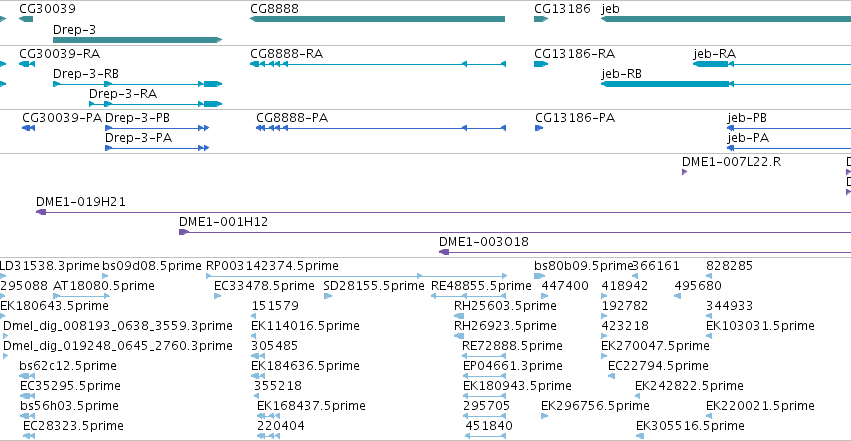Open the Drep-3-RA transcript label
The height and width of the screenshot is (441, 851).
click(x=123, y=94)
